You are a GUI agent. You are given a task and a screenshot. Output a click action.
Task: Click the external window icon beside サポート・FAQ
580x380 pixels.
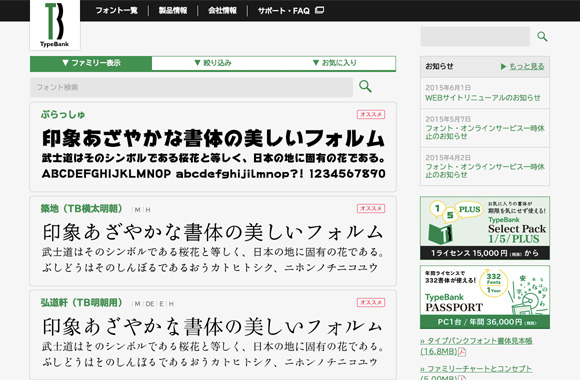[319, 10]
